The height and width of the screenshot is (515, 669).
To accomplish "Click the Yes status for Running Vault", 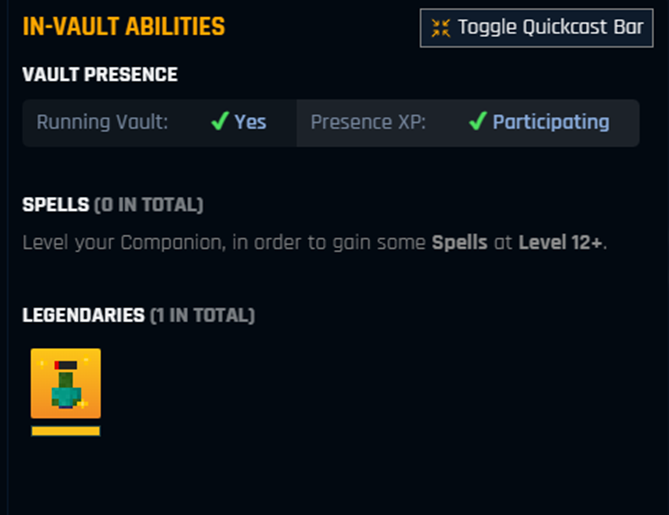I will click(250, 122).
